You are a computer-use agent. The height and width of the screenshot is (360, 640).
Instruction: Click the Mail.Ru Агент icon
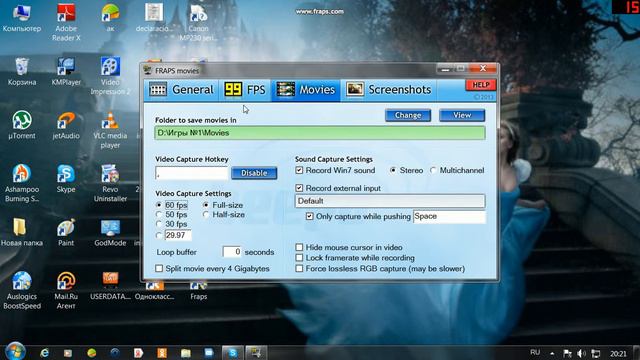click(66, 290)
